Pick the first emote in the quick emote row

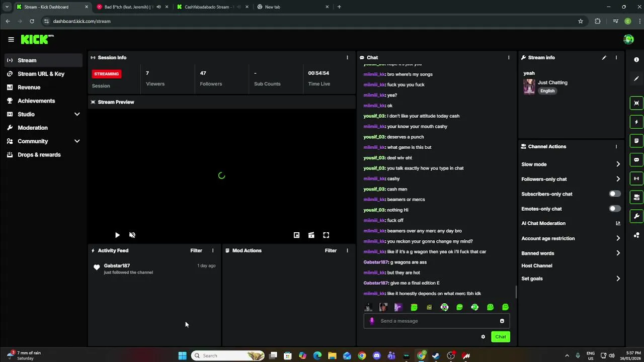click(368, 307)
